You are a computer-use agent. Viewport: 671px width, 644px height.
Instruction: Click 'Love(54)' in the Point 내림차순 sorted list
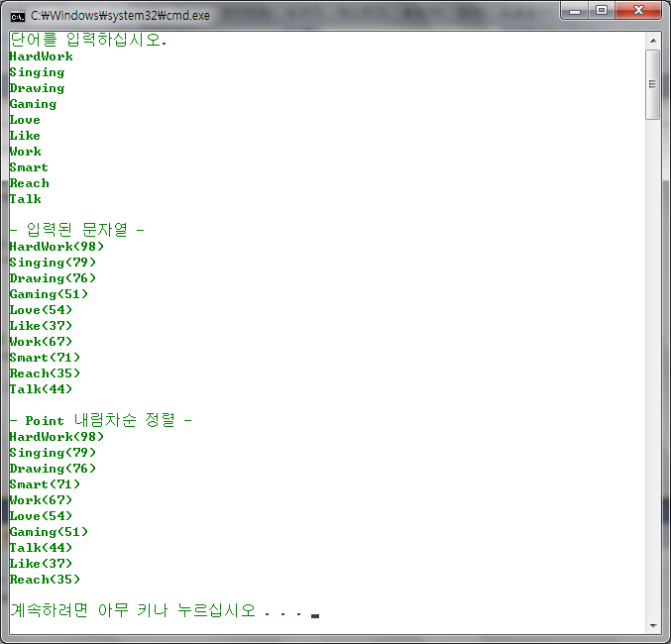tap(41, 515)
